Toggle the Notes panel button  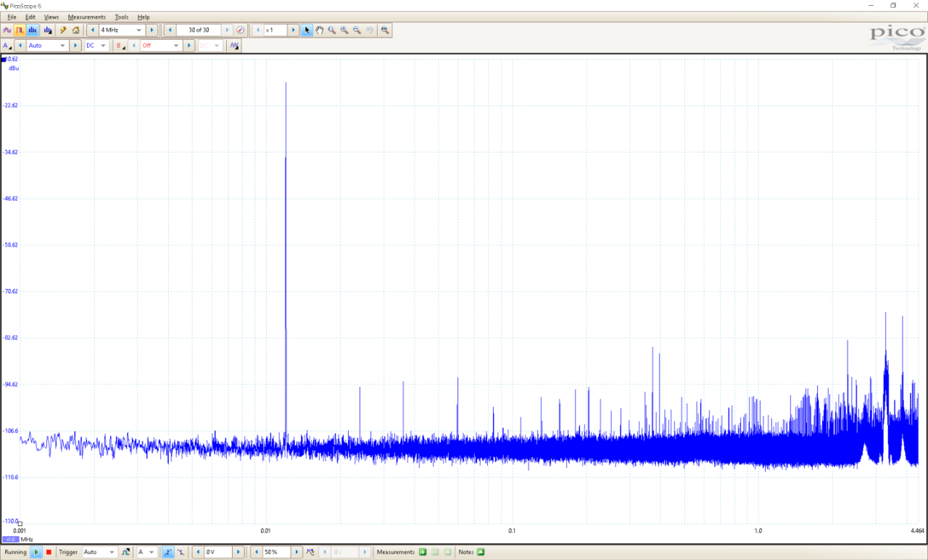click(x=480, y=552)
